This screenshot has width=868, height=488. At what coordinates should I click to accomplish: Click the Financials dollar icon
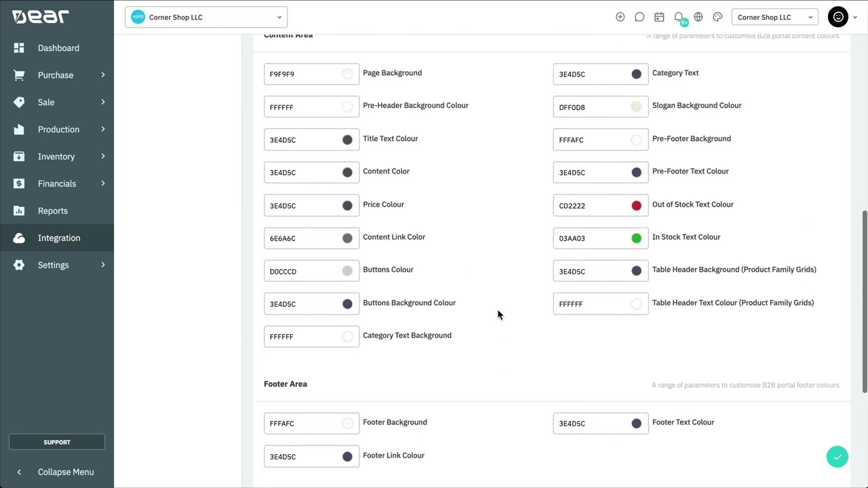click(19, 184)
